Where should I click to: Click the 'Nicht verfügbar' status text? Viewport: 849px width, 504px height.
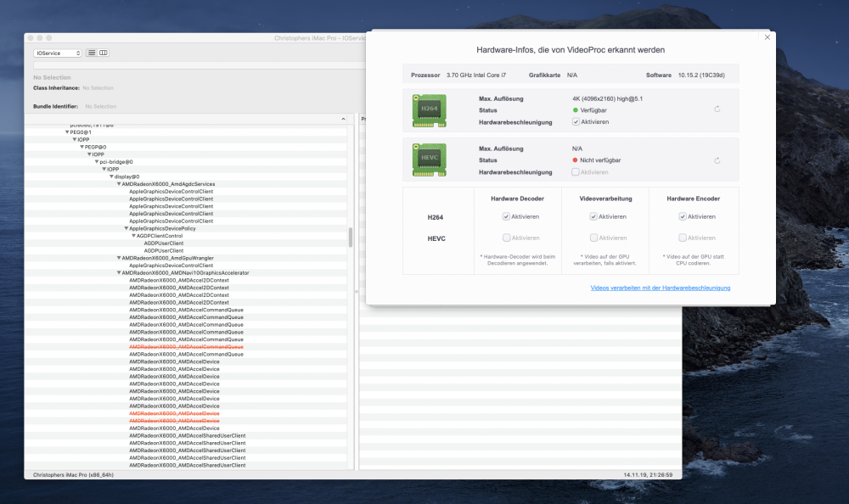coord(600,160)
